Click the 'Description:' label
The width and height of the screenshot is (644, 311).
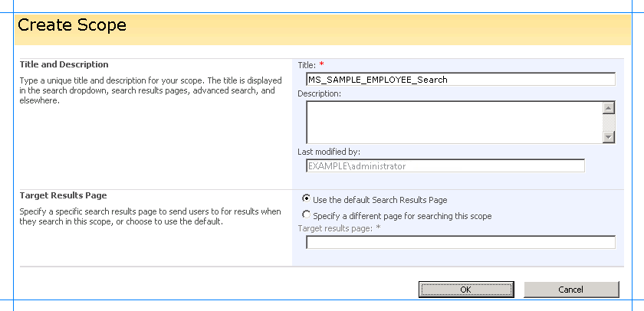pos(320,93)
